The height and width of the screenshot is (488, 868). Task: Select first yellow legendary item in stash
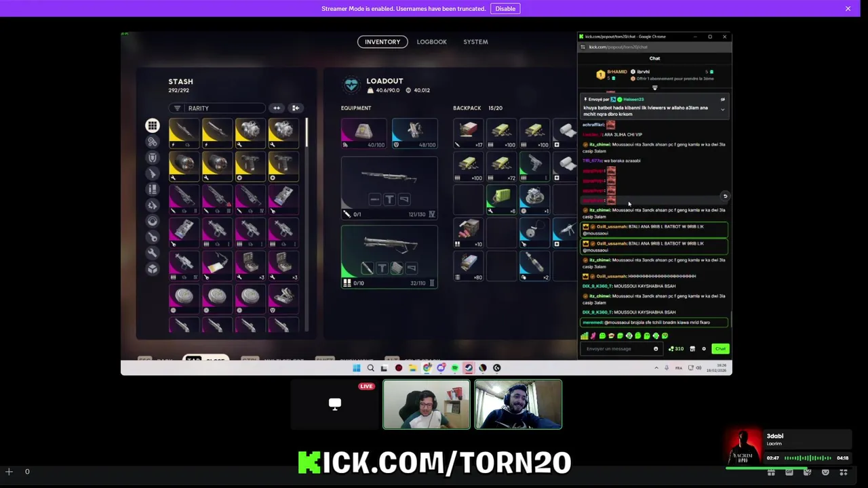pyautogui.click(x=184, y=133)
